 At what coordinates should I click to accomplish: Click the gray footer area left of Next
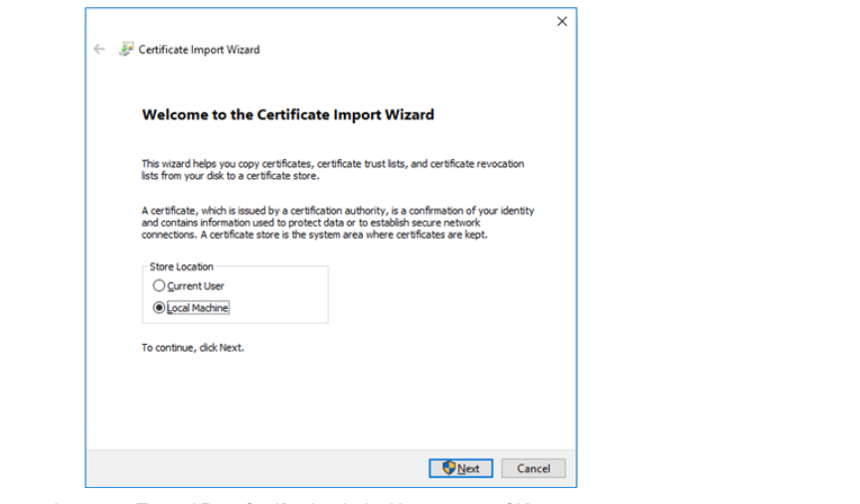click(258, 468)
